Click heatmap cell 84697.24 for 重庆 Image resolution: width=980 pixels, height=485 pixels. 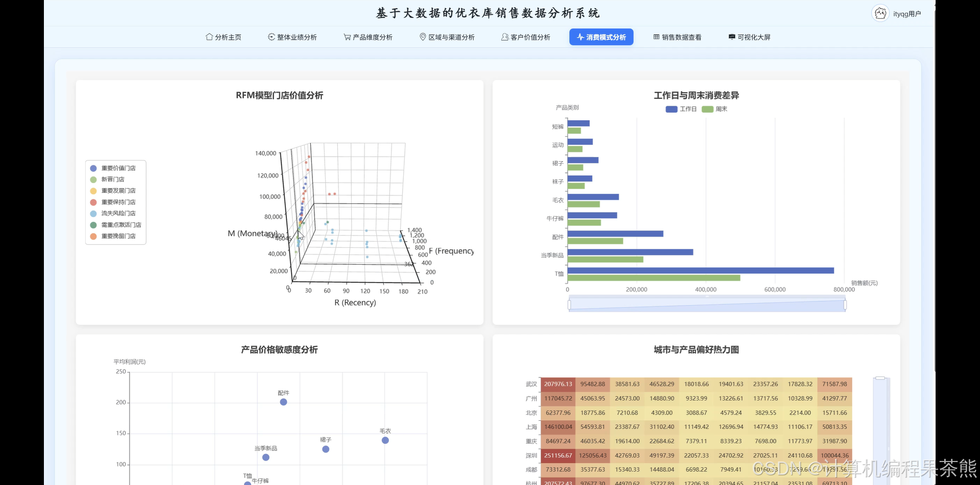558,441
